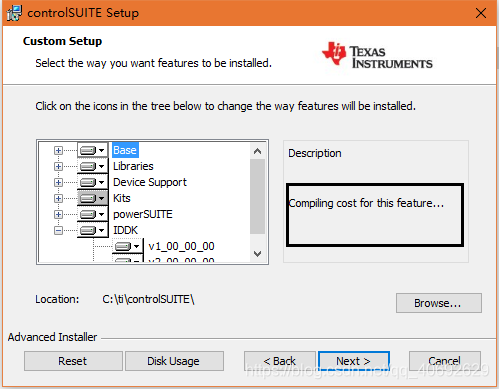Click the feature tree scroll-up arrow
499x389 pixels.
click(257, 151)
